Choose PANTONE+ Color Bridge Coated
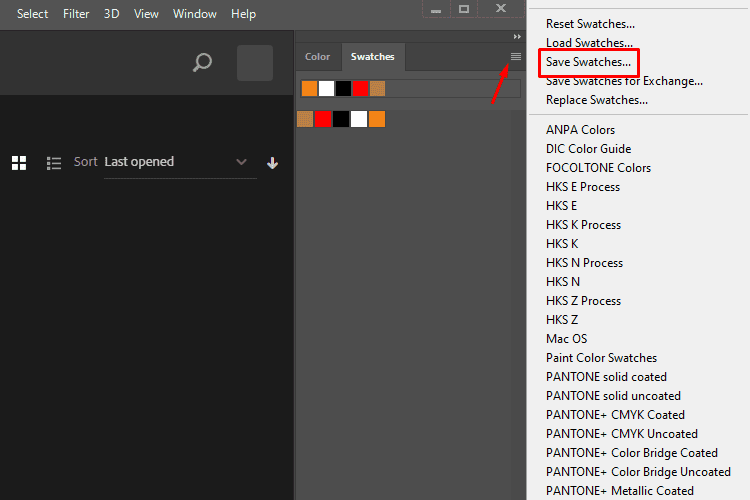Viewport: 750px width, 500px height. (x=632, y=453)
